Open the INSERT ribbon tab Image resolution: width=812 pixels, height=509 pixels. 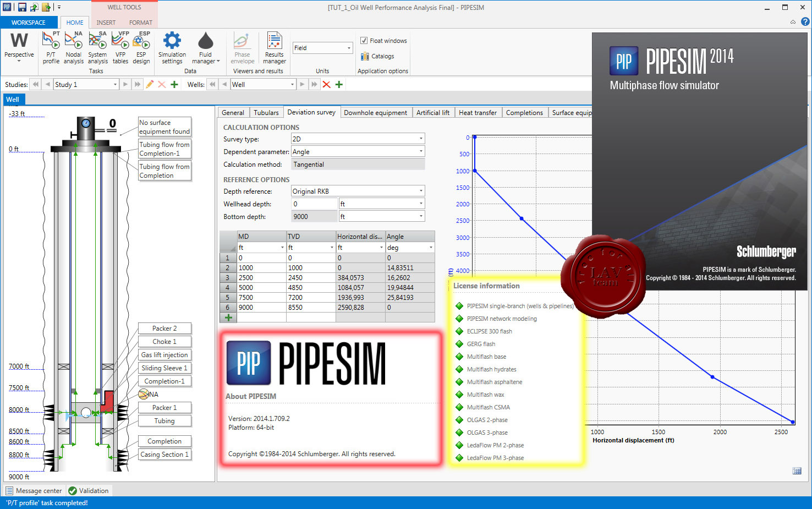[106, 23]
